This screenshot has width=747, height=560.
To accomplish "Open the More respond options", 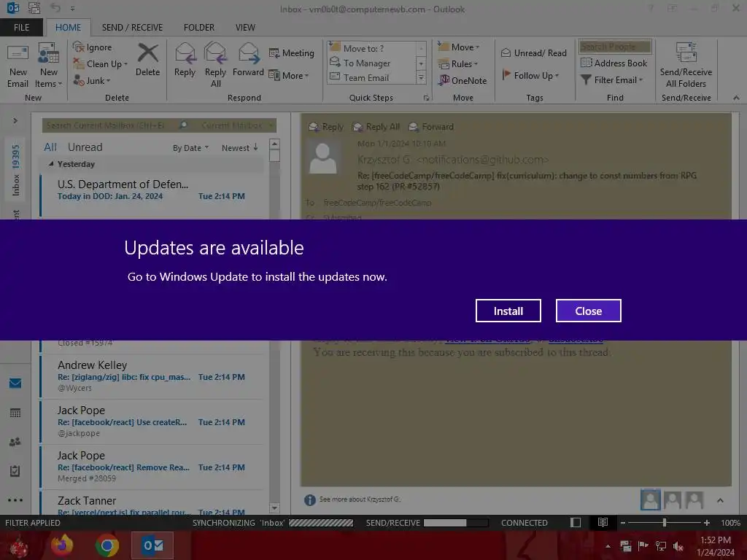I will click(x=289, y=75).
